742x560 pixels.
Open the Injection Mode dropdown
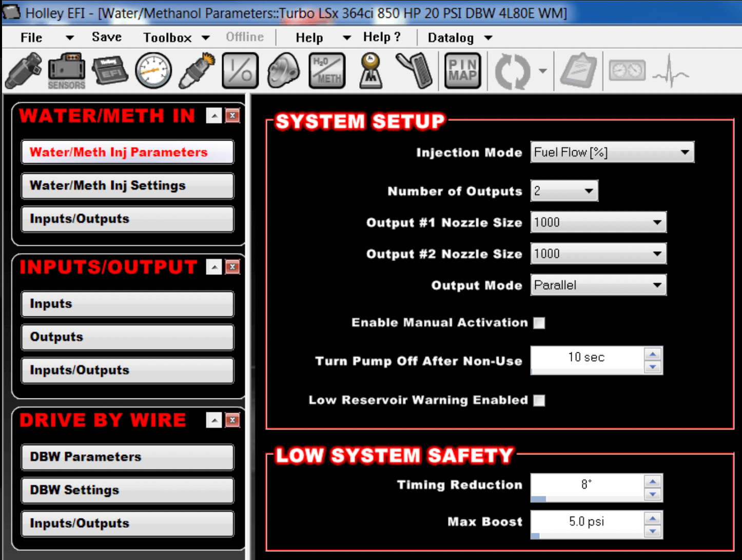coord(612,152)
